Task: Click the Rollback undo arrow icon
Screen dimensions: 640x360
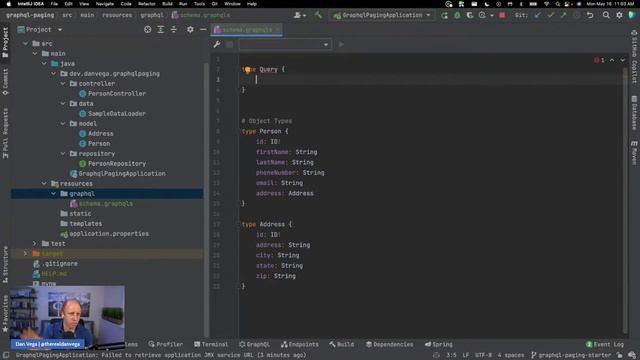Action: point(590,15)
